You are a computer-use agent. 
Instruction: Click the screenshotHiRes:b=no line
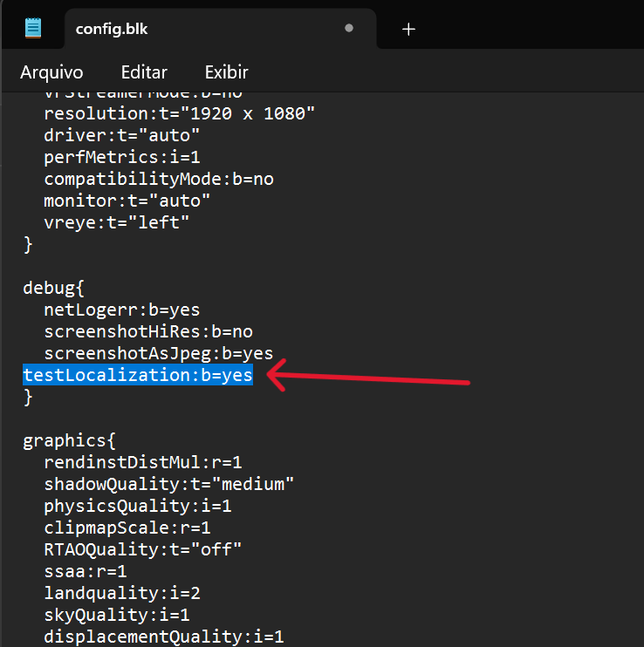[x=148, y=332]
